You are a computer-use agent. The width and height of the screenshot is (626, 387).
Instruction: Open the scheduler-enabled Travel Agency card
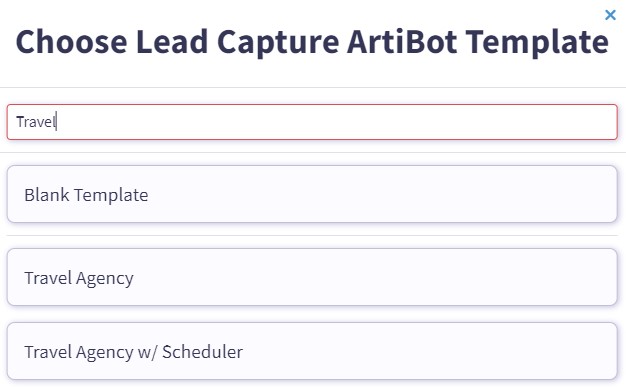(312, 351)
